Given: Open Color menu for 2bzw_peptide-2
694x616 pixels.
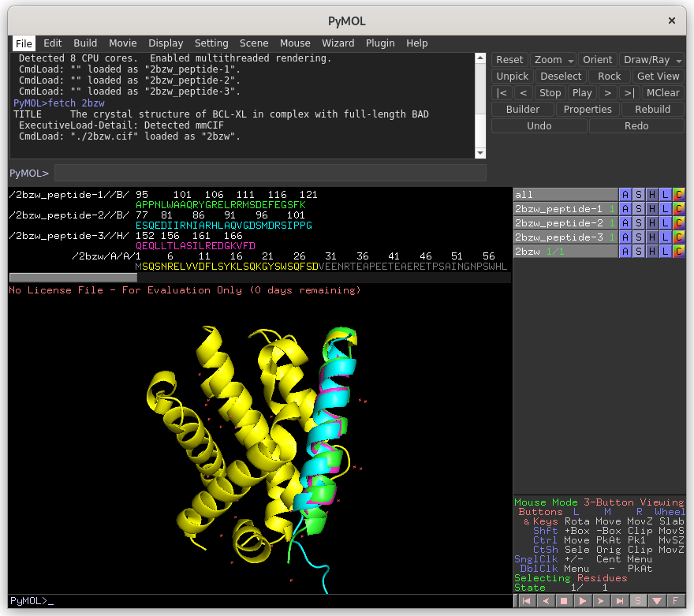Looking at the screenshot, I should 678,222.
